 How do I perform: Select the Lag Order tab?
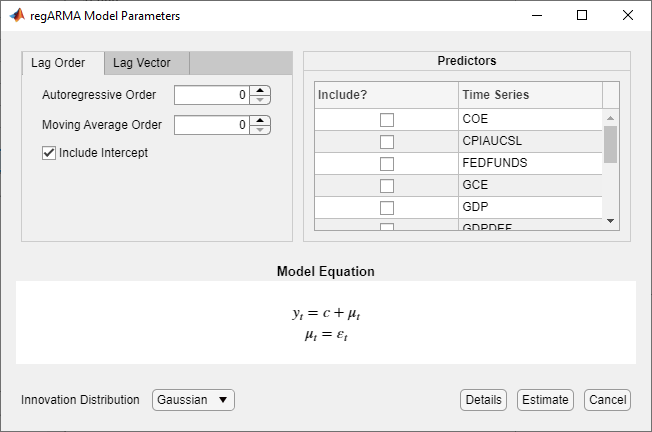(x=58, y=63)
